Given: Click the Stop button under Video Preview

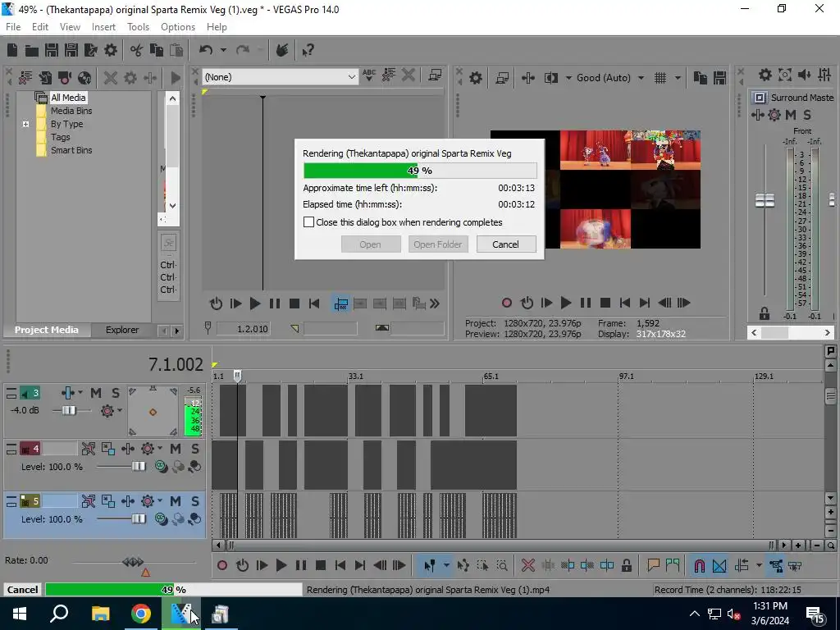Looking at the screenshot, I should [x=605, y=303].
